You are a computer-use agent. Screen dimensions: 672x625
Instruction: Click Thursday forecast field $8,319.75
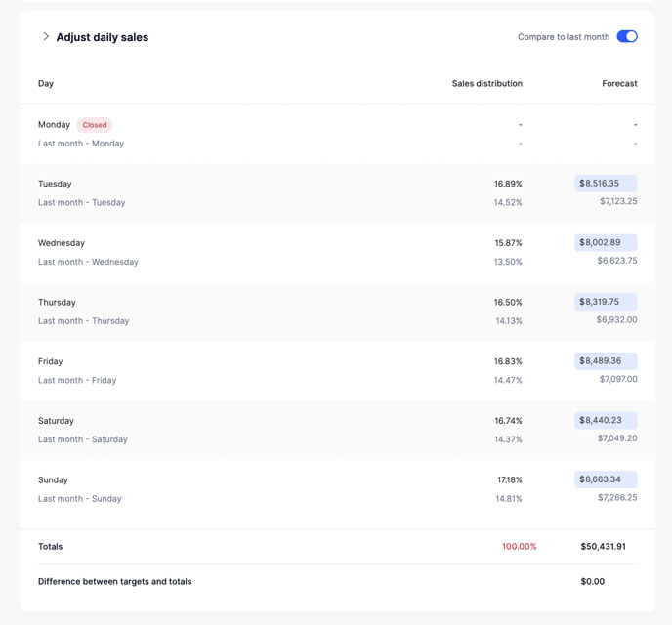tap(606, 302)
